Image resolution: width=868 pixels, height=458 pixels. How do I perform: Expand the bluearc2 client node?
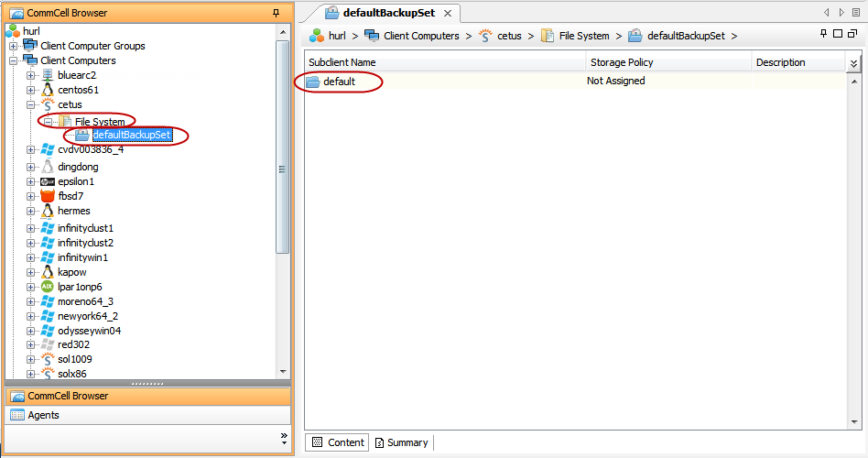tap(31, 75)
